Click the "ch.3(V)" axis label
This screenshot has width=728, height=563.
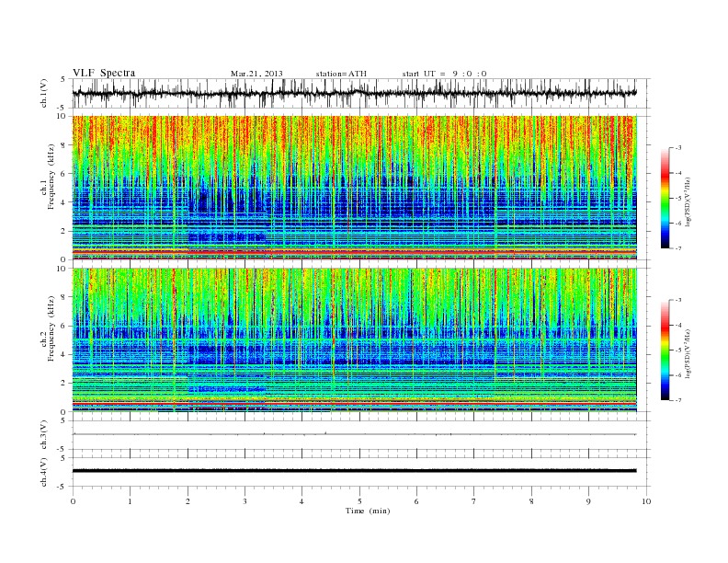pos(44,435)
